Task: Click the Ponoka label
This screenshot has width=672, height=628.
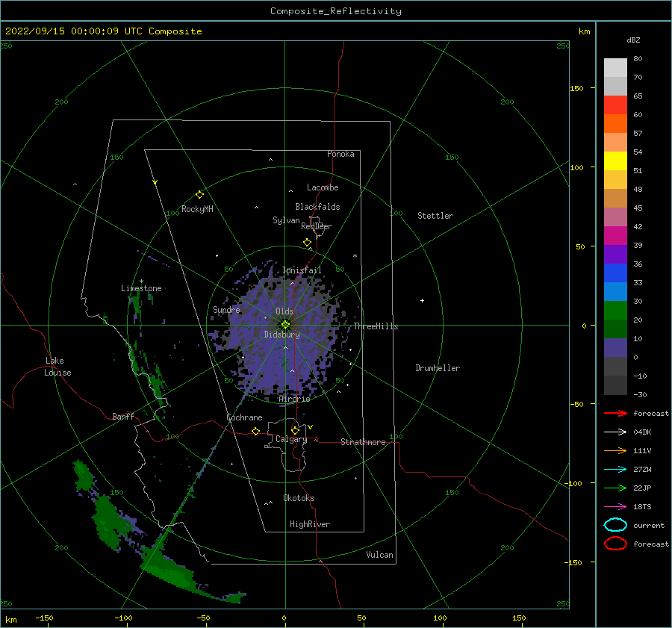Action: coord(340,154)
